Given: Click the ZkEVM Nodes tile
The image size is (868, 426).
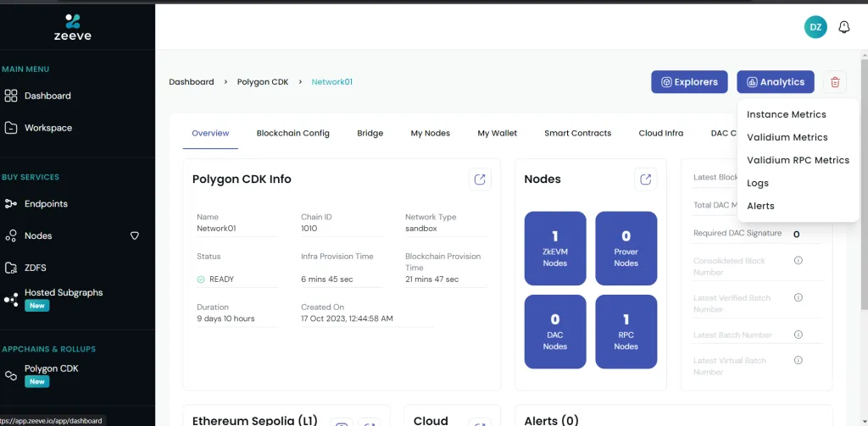Looking at the screenshot, I should pos(555,243).
